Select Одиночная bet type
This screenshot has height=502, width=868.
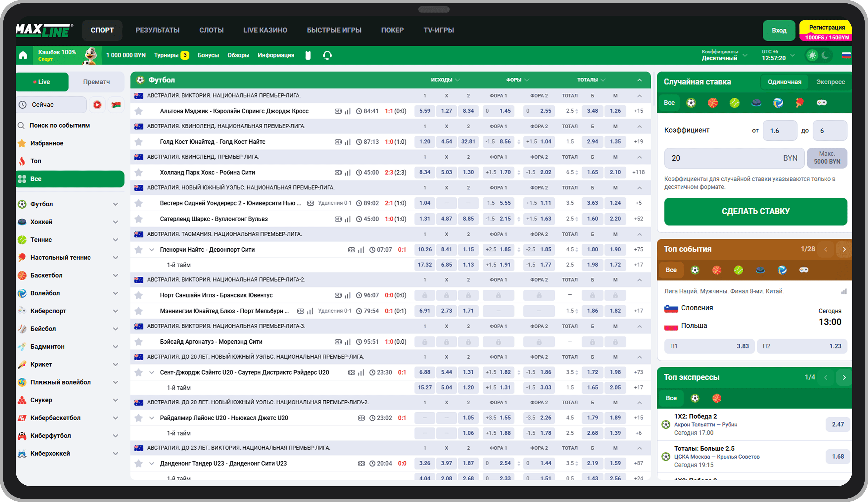click(784, 82)
